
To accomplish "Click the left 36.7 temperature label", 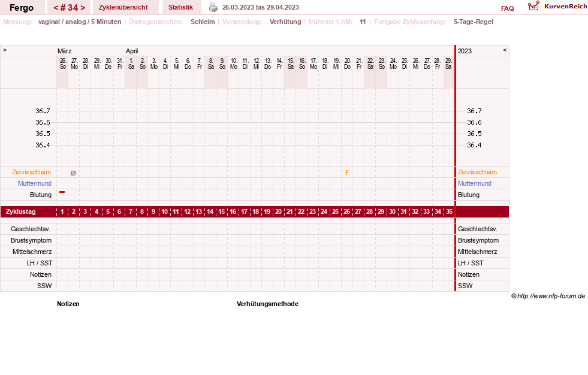I will coord(43,111).
